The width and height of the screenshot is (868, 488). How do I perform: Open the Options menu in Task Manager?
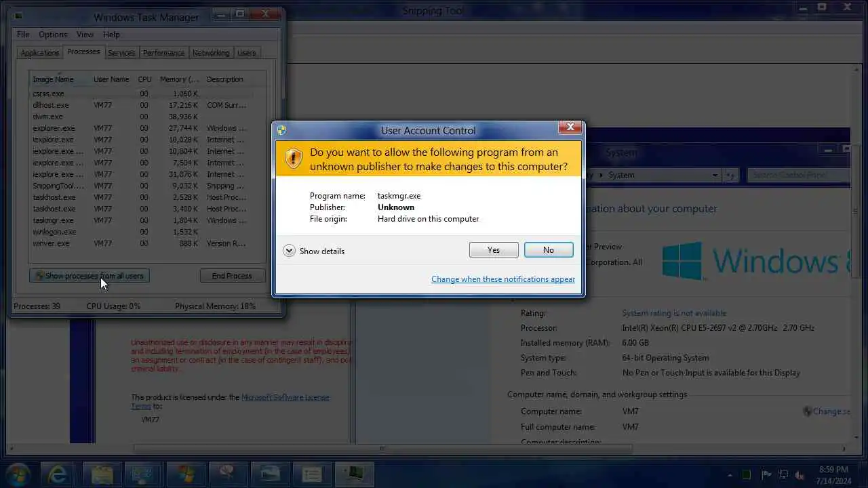coord(53,35)
